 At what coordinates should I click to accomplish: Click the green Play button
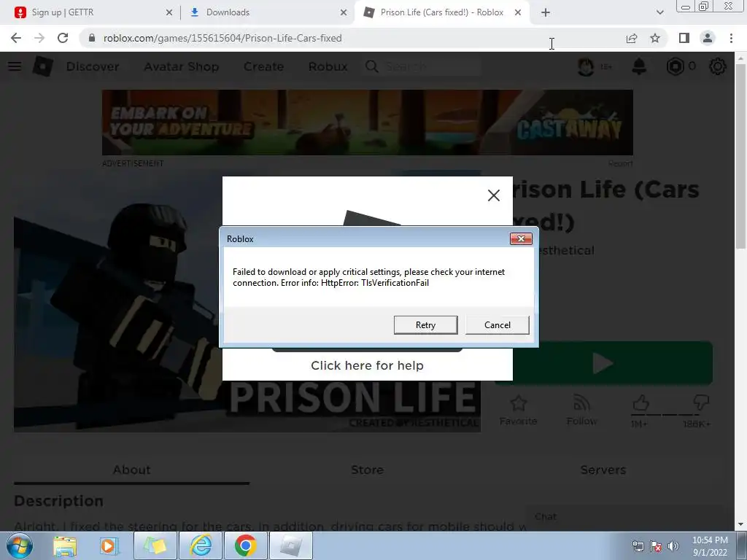pos(603,363)
